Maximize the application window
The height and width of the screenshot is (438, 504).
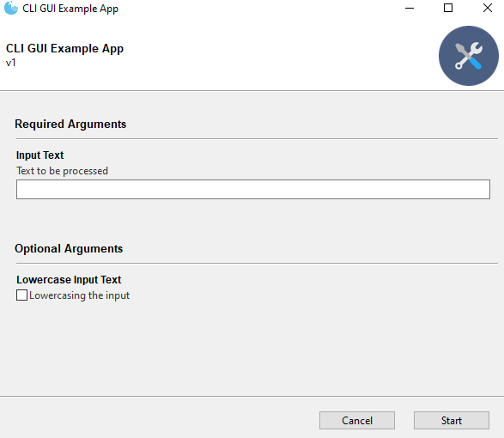[x=448, y=8]
